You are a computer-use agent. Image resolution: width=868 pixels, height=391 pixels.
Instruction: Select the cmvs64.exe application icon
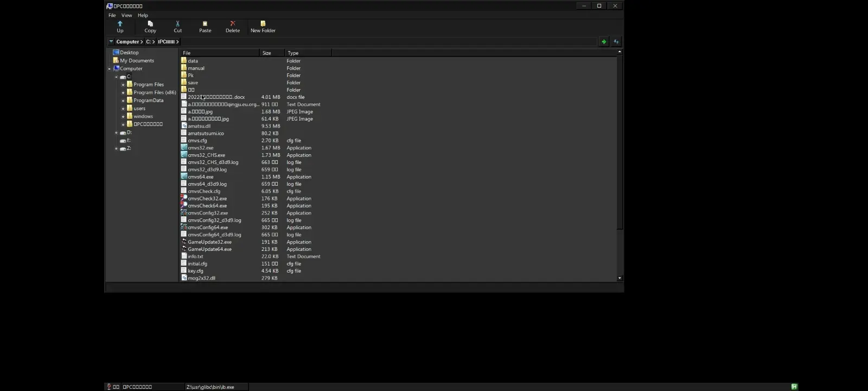[x=184, y=176]
